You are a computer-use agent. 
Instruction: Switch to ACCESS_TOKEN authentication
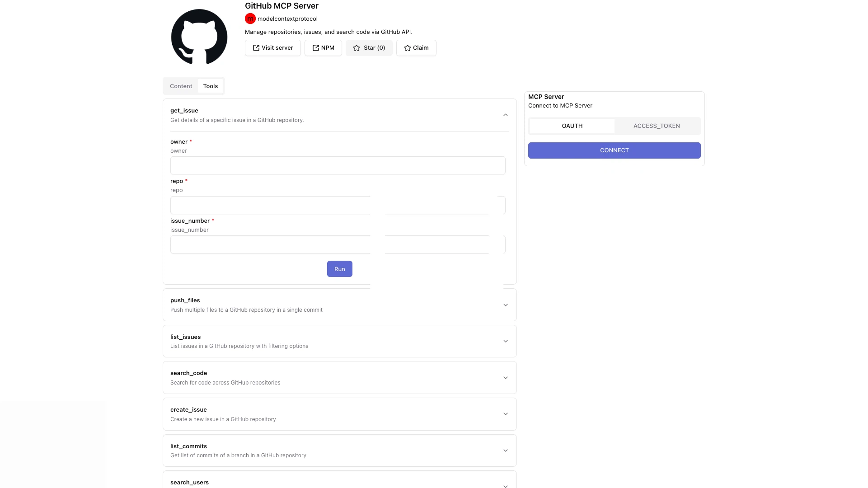tap(657, 126)
